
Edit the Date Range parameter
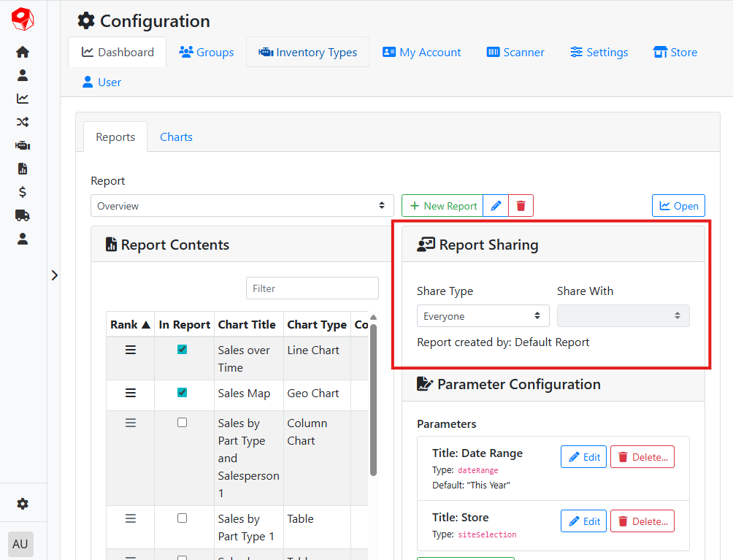click(583, 457)
